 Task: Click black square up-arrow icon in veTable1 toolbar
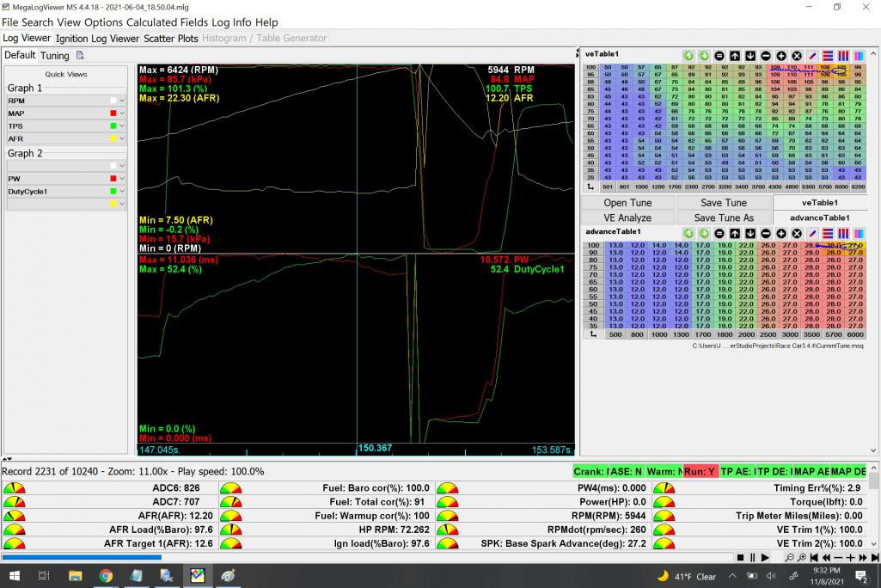point(735,56)
